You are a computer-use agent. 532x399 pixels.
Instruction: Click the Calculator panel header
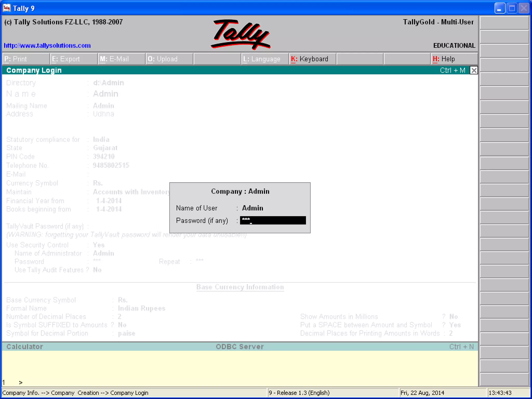pos(25,347)
